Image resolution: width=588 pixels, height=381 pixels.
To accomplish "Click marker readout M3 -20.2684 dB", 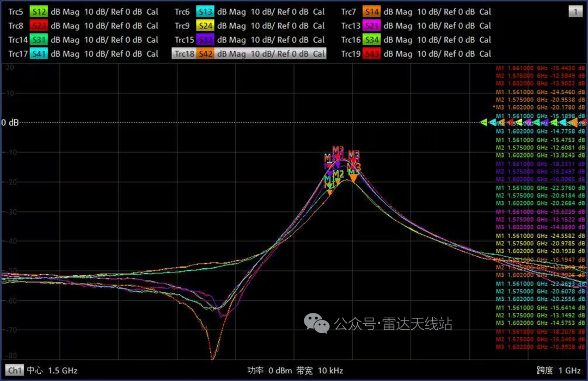I will click(x=540, y=203).
